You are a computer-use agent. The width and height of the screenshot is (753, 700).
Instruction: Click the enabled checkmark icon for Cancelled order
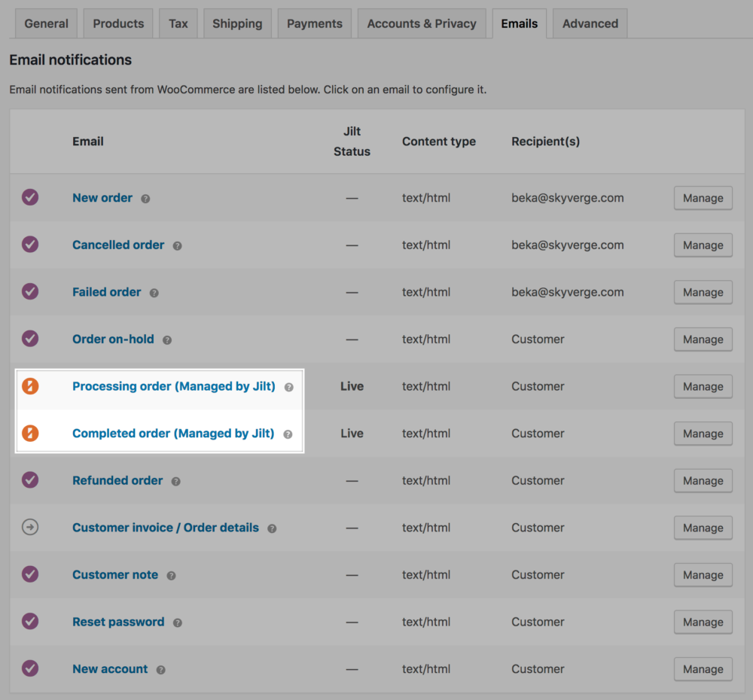(x=30, y=245)
